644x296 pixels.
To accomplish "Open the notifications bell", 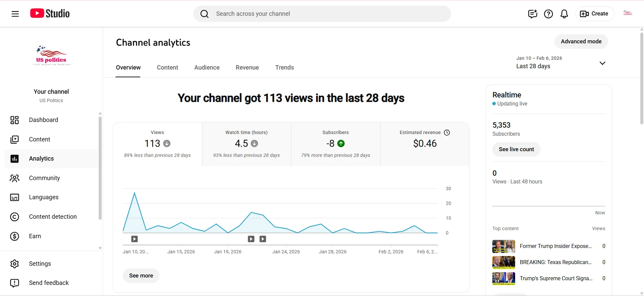I will 564,14.
